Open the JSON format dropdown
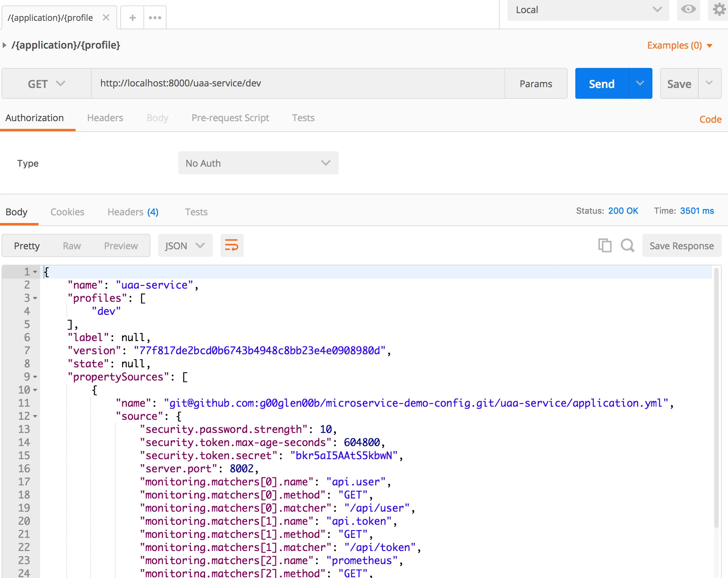 (185, 246)
